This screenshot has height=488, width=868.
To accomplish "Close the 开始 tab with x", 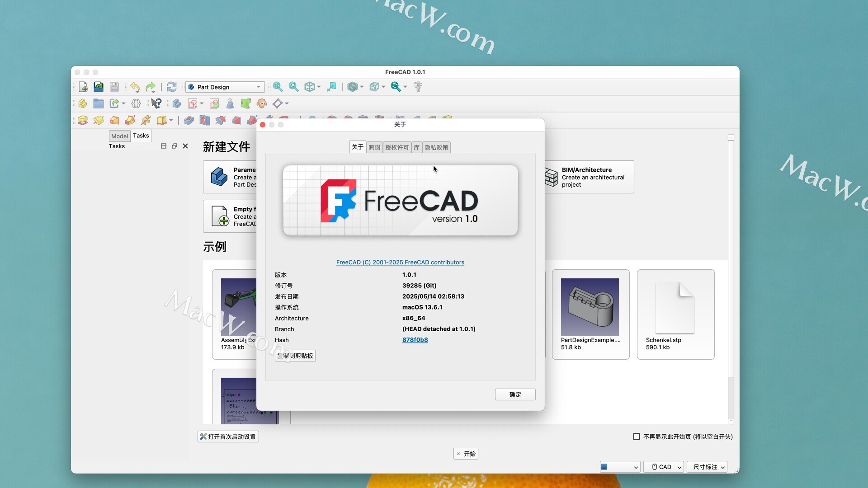I will (x=458, y=454).
